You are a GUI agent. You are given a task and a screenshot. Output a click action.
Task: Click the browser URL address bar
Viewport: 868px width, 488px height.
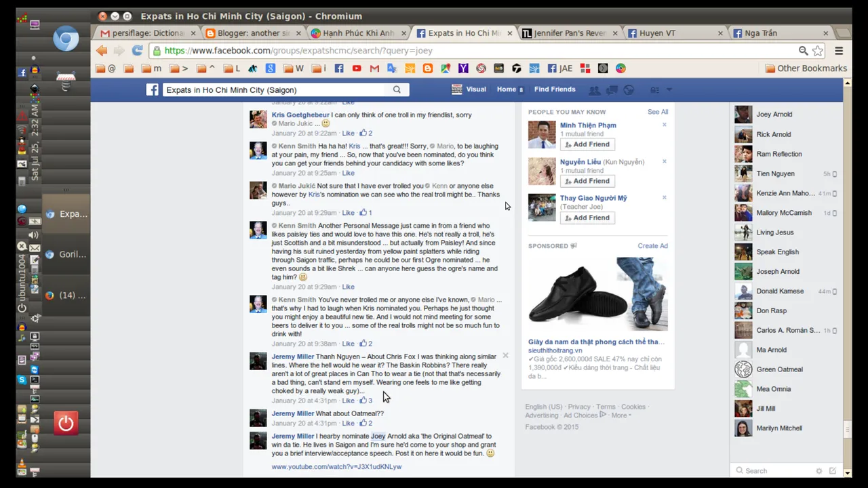[475, 51]
